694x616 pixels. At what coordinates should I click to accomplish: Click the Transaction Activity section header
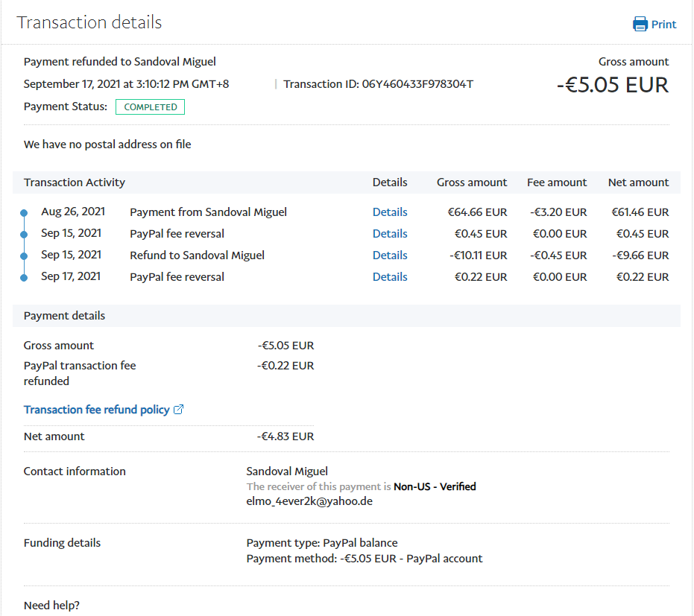[75, 182]
